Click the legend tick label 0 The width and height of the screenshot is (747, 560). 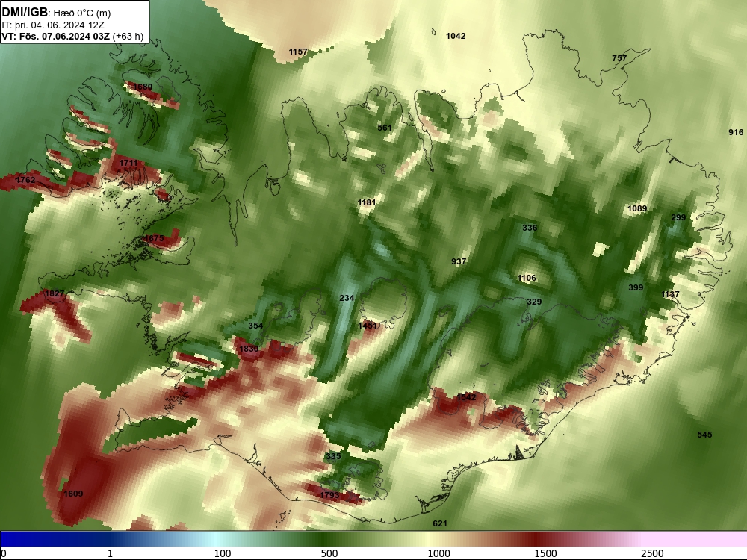click(x=4, y=553)
